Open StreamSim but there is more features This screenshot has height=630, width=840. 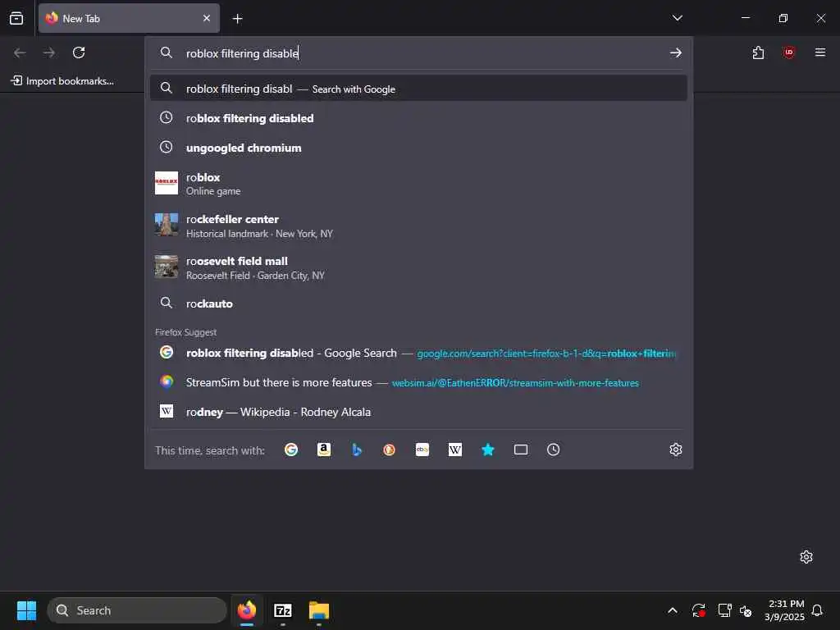pos(418,382)
